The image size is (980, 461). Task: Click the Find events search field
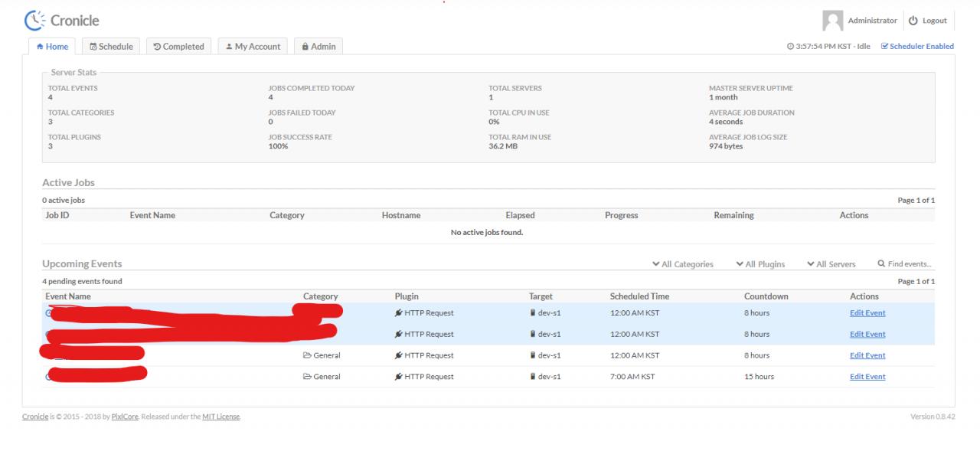coord(904,264)
